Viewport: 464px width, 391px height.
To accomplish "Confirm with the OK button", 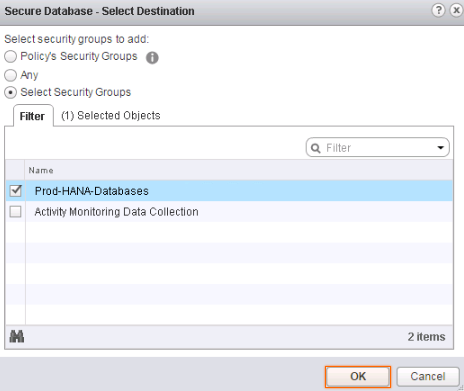I will tap(358, 376).
